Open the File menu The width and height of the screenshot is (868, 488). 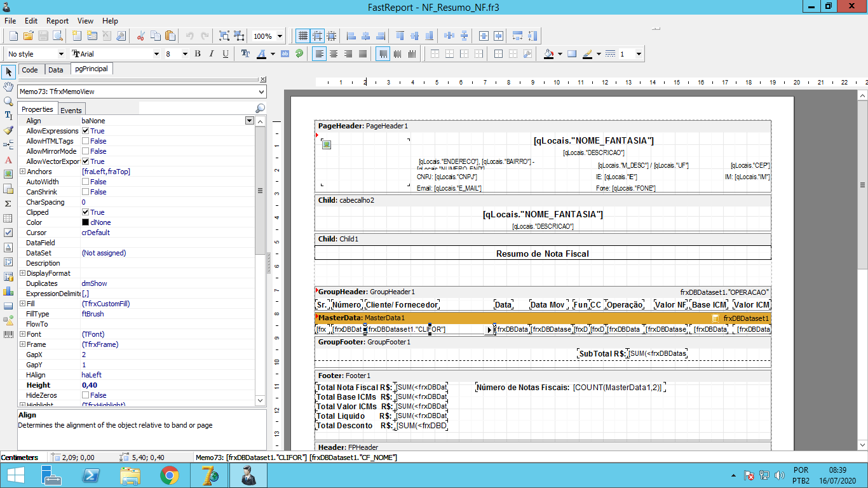(x=10, y=21)
